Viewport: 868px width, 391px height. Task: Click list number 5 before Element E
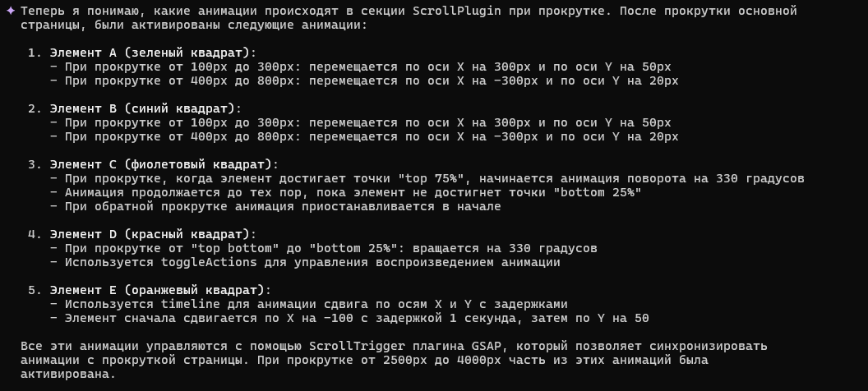point(33,290)
